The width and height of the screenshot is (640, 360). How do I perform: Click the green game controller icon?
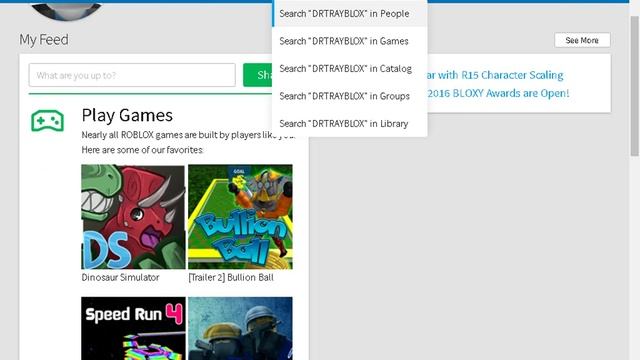coord(47,121)
